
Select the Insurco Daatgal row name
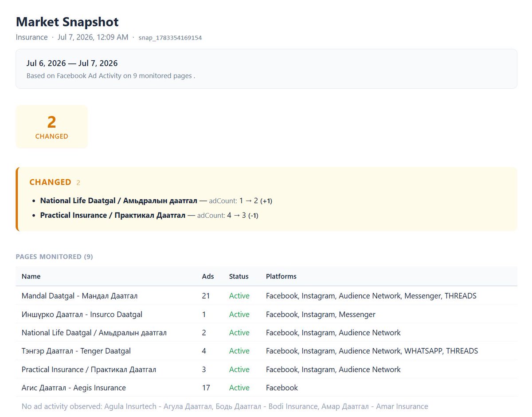pyautogui.click(x=82, y=315)
